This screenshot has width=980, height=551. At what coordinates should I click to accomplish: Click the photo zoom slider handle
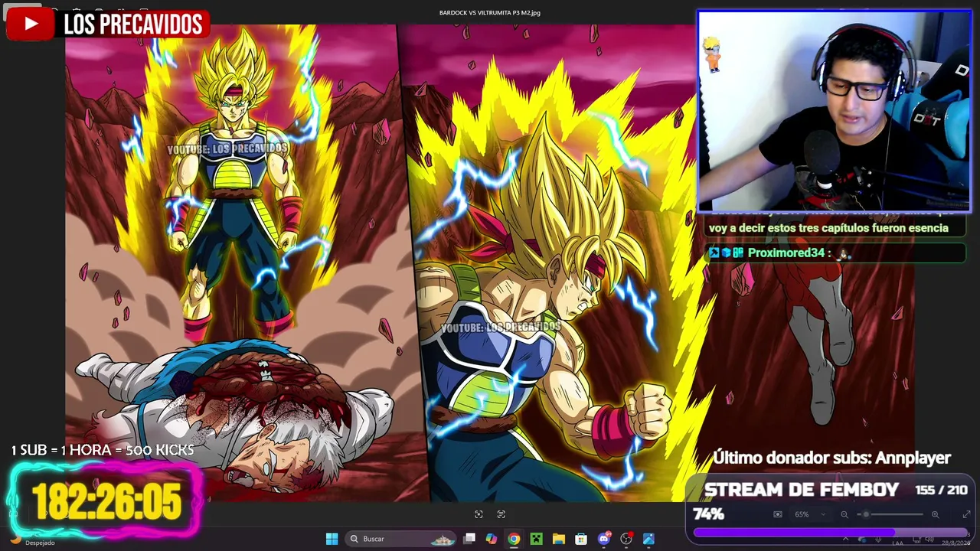866,514
